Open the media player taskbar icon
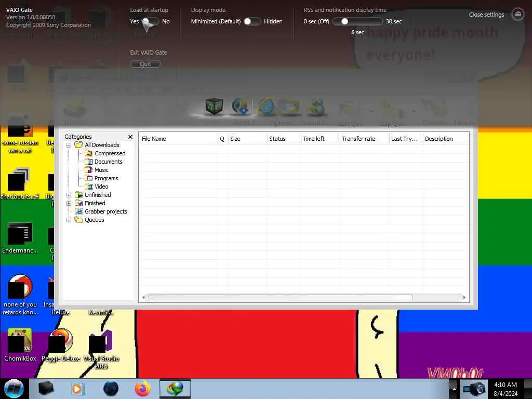This screenshot has width=532, height=399. point(77,389)
